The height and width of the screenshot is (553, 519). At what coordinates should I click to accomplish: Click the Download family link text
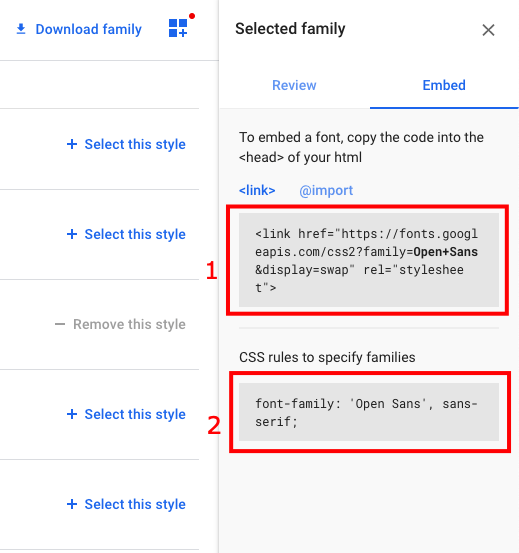pyautogui.click(x=88, y=29)
